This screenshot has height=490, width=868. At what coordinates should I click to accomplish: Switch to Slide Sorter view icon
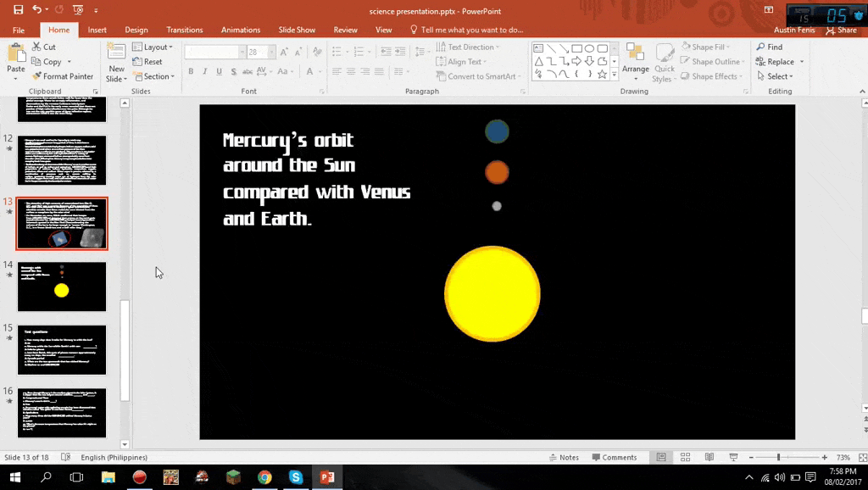coord(684,457)
